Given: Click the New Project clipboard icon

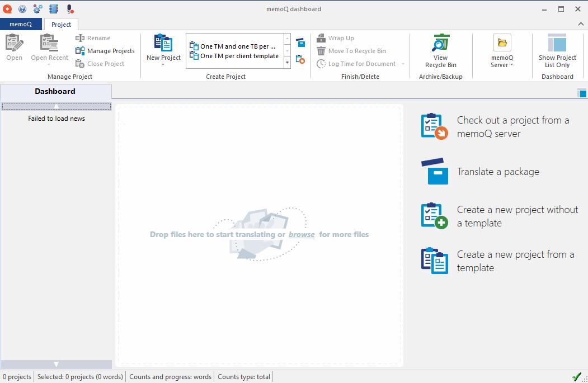Looking at the screenshot, I should [163, 42].
